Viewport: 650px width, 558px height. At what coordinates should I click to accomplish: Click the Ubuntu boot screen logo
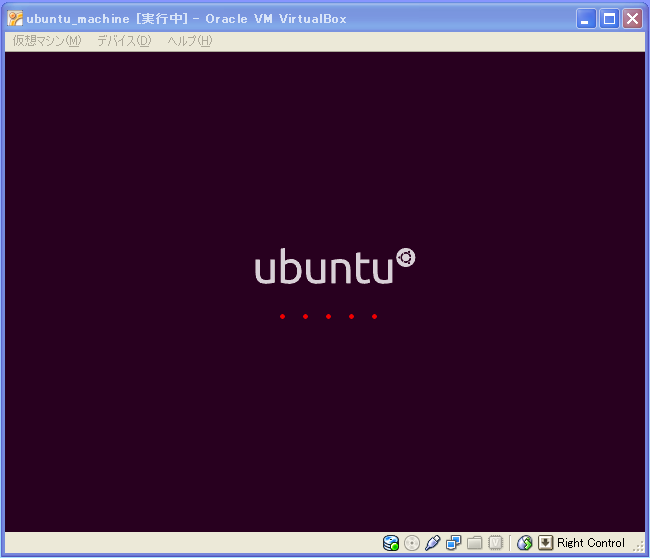pos(335,266)
